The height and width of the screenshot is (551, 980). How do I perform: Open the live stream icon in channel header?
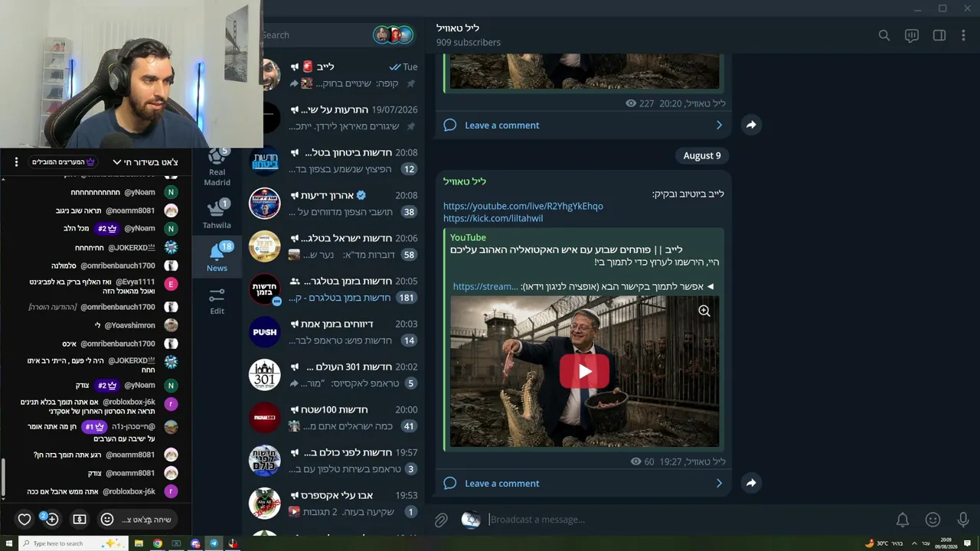pyautogui.click(x=912, y=35)
